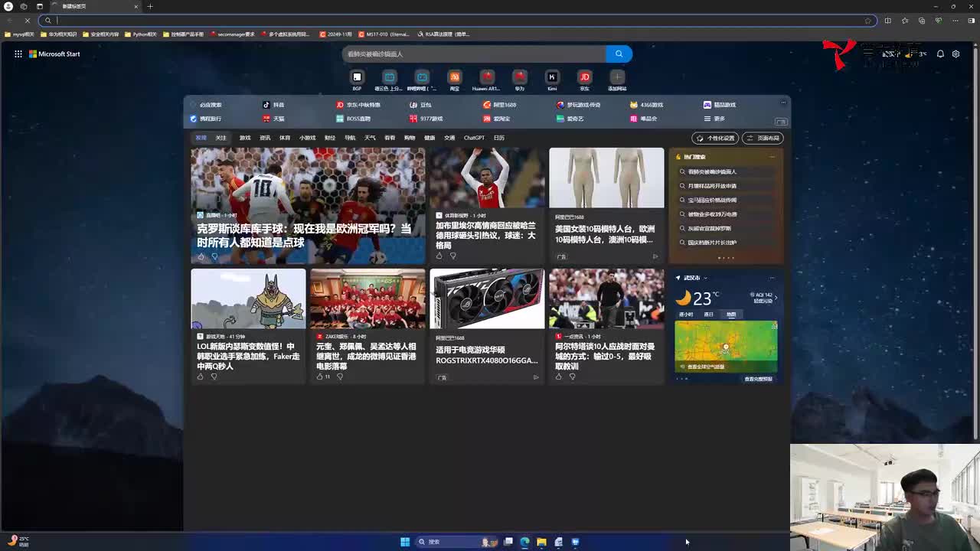Open a new browser tab
Image resolution: width=980 pixels, height=551 pixels.
tap(150, 6)
